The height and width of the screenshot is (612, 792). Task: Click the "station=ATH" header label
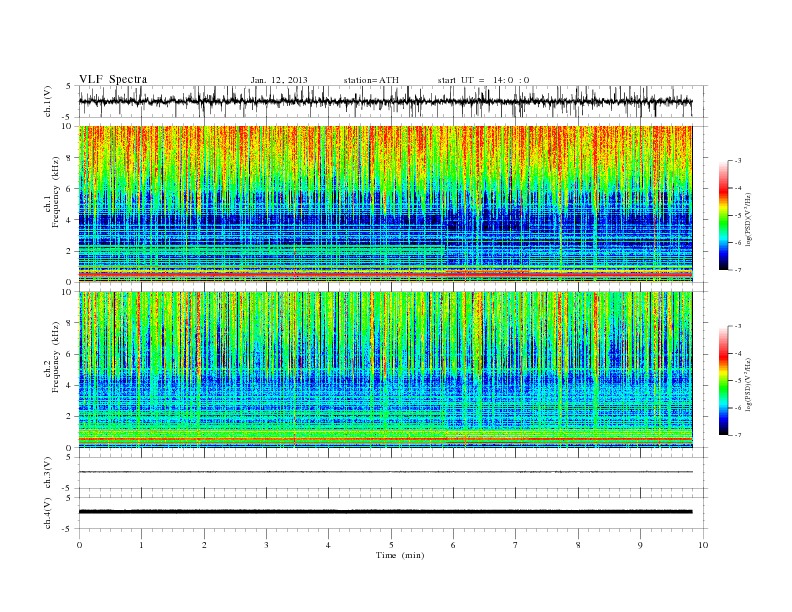coord(371,80)
